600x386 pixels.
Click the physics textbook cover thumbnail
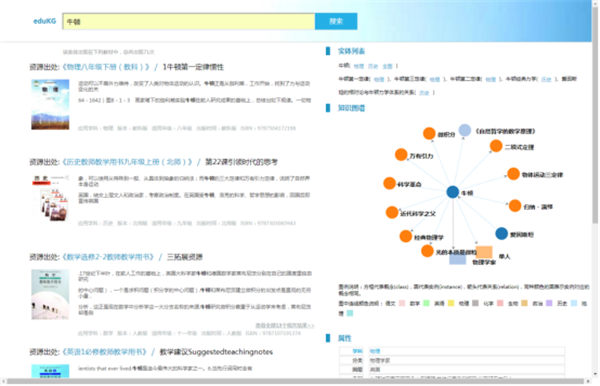point(50,104)
